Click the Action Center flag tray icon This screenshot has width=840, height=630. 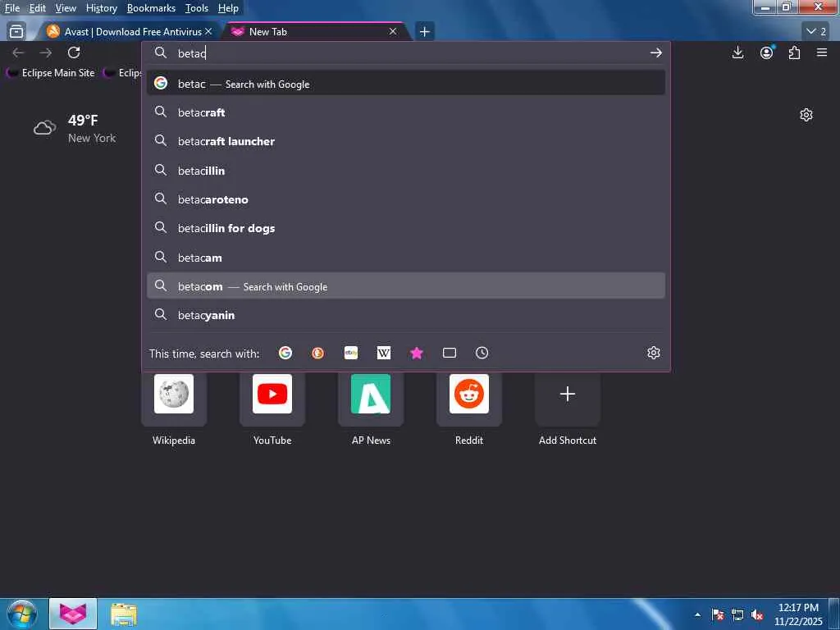pyautogui.click(x=717, y=614)
